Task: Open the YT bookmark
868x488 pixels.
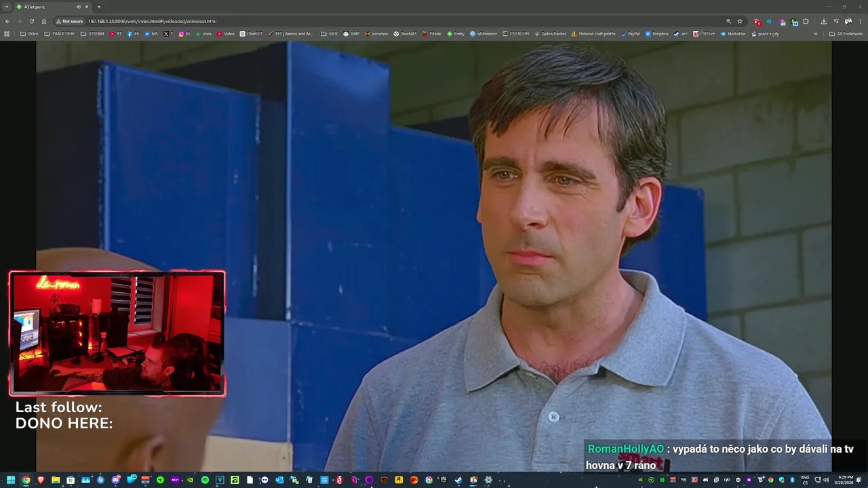Action: [x=115, y=33]
